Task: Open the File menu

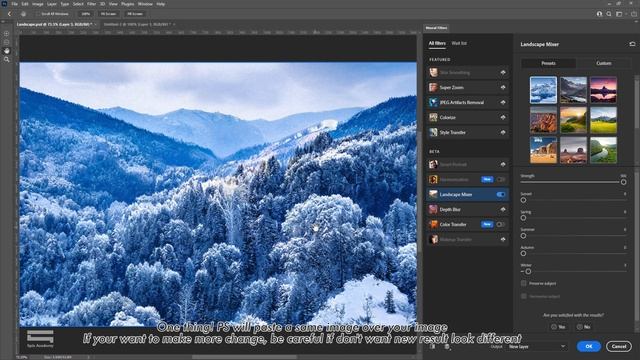Action: coord(14,4)
